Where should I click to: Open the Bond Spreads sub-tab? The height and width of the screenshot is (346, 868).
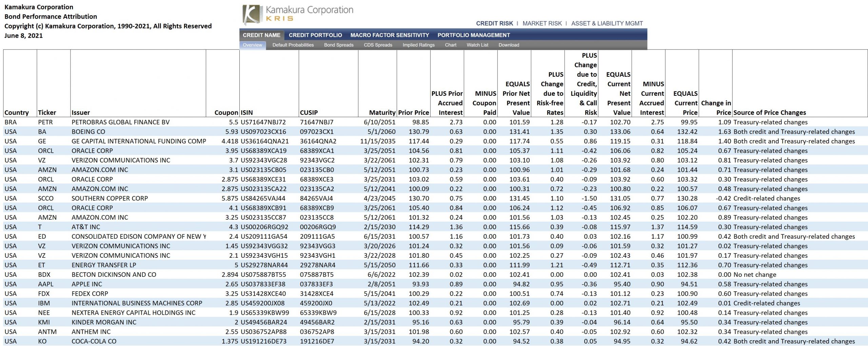338,45
